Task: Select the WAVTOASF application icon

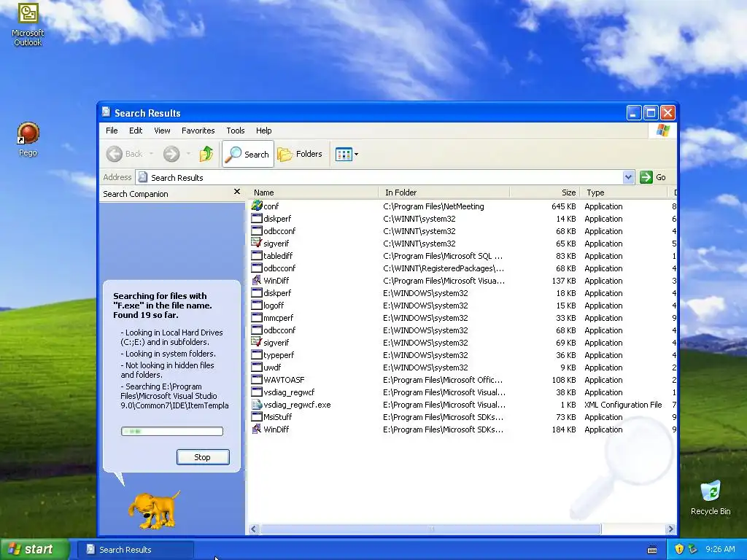Action: click(257, 379)
